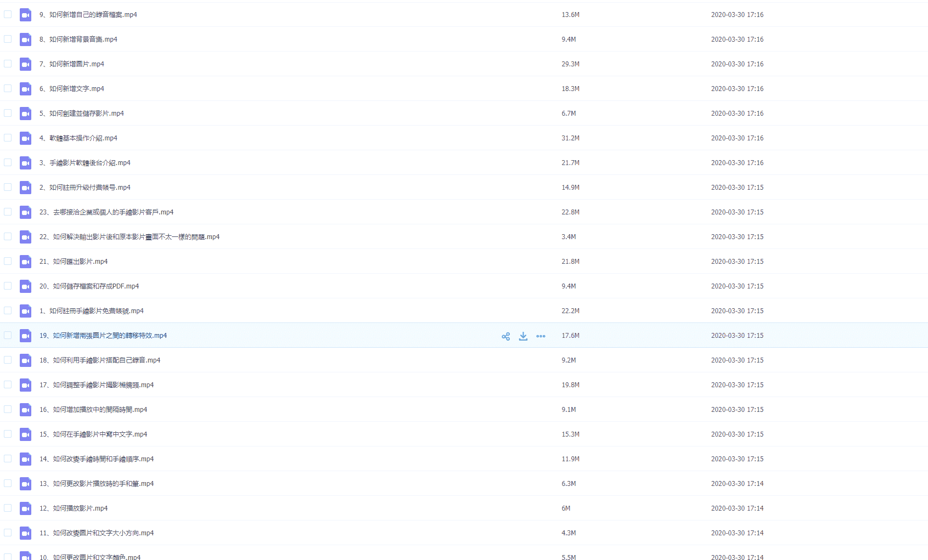Image resolution: width=928 pixels, height=560 pixels.
Task: Click the video icon for file 18
Action: 25,360
